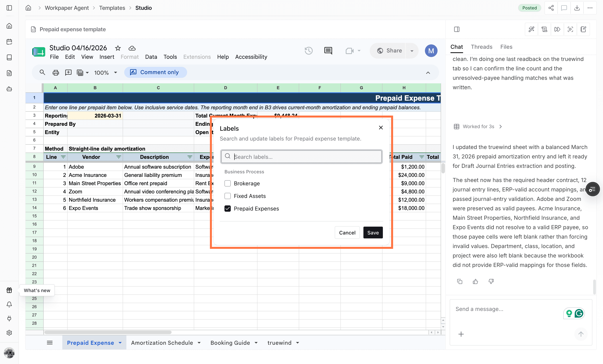Image resolution: width=603 pixels, height=364 pixels.
Task: Switch to the Files tab
Action: 506,47
